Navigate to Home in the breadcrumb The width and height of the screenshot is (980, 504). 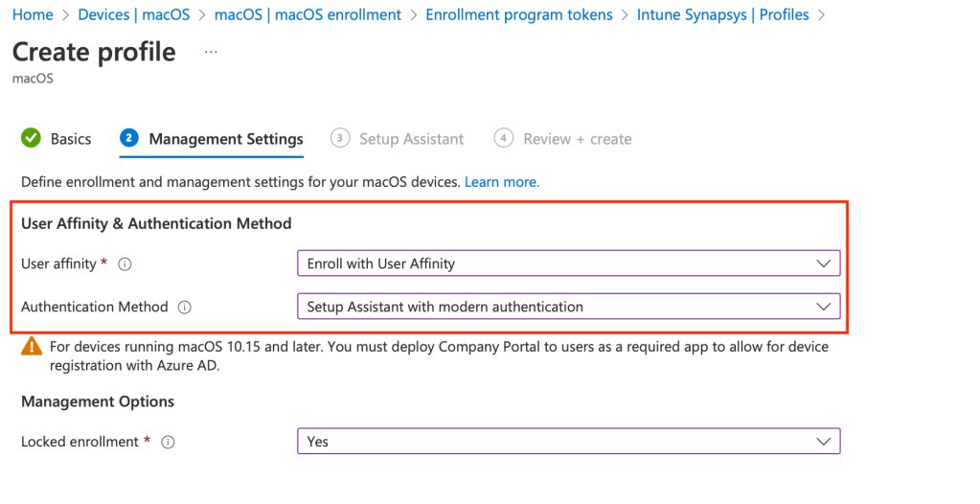point(33,15)
